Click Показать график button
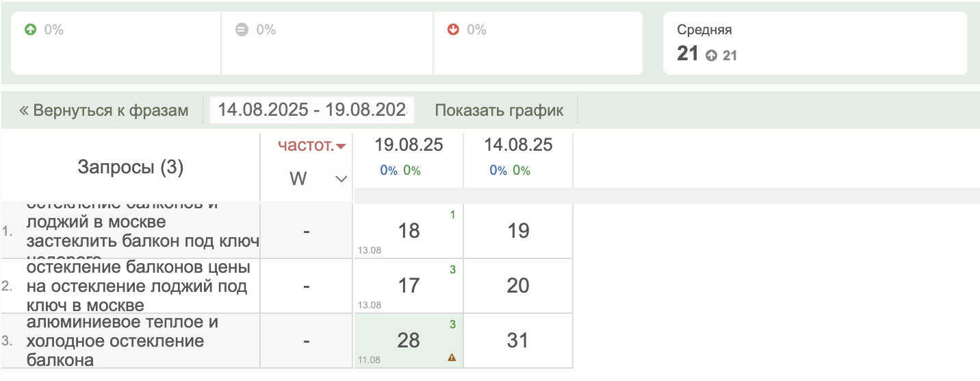 (499, 110)
